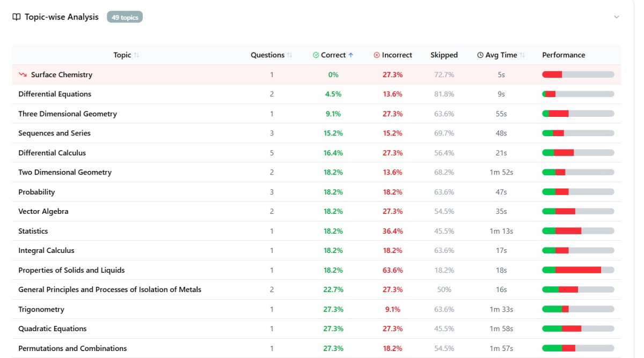Click the "Performance" column header
This screenshot has width=644, height=358.
pyautogui.click(x=563, y=55)
